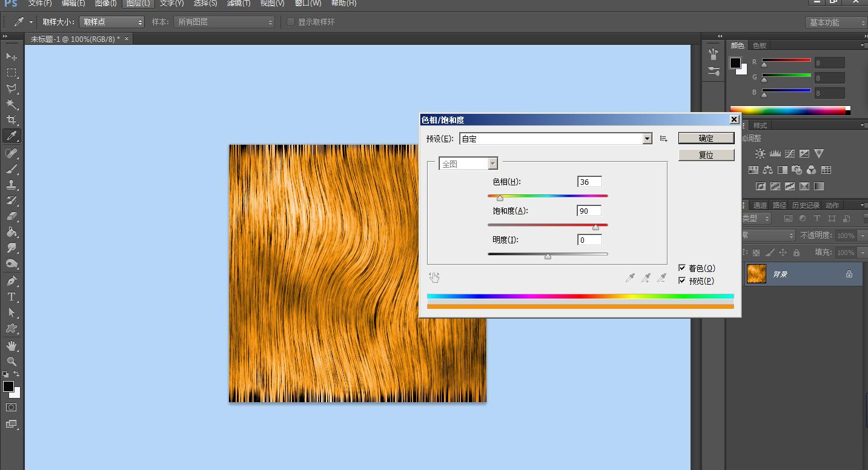Click the 确定 button
The height and width of the screenshot is (470, 868).
(x=706, y=138)
